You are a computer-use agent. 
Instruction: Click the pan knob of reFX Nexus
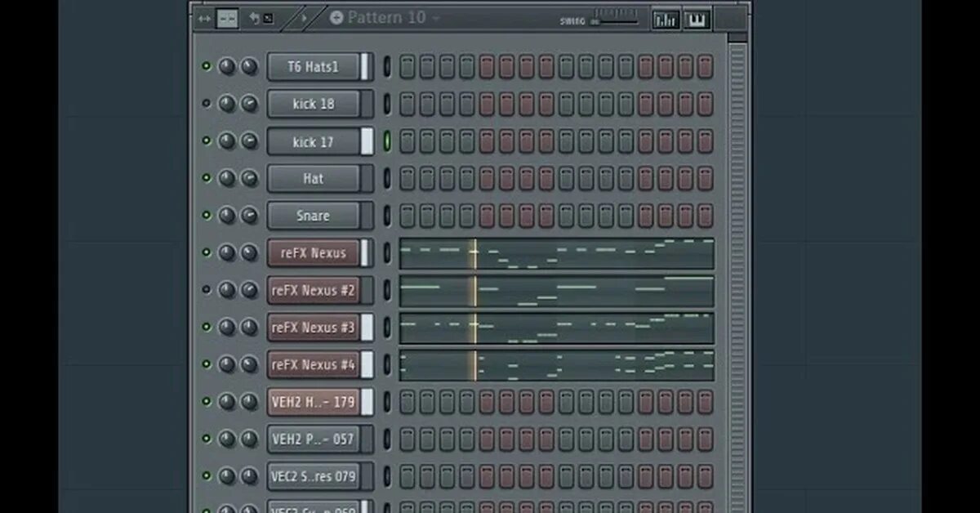pyautogui.click(x=227, y=252)
